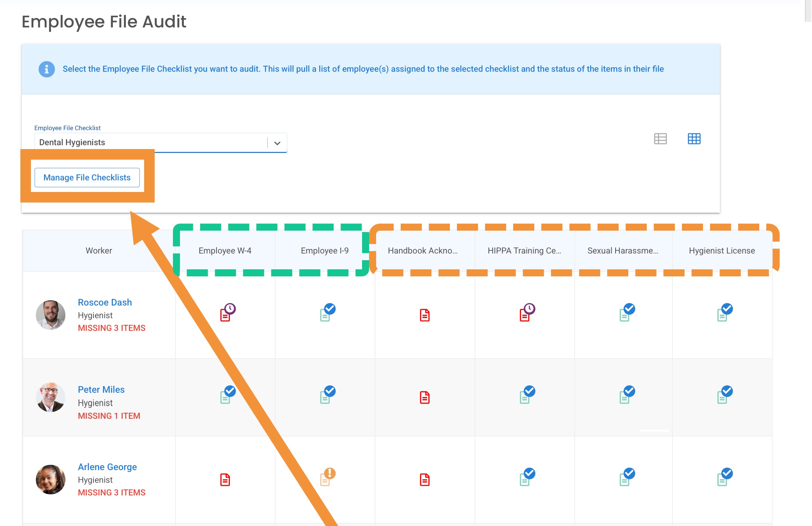The width and height of the screenshot is (812, 526).
Task: Click Roscoe Dash's profile photo
Action: click(51, 315)
